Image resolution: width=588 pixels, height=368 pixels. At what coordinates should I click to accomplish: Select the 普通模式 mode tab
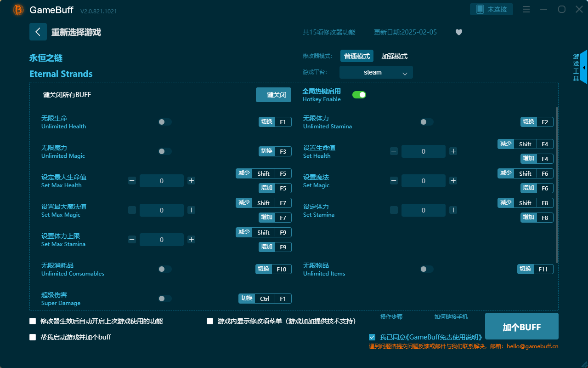click(357, 56)
